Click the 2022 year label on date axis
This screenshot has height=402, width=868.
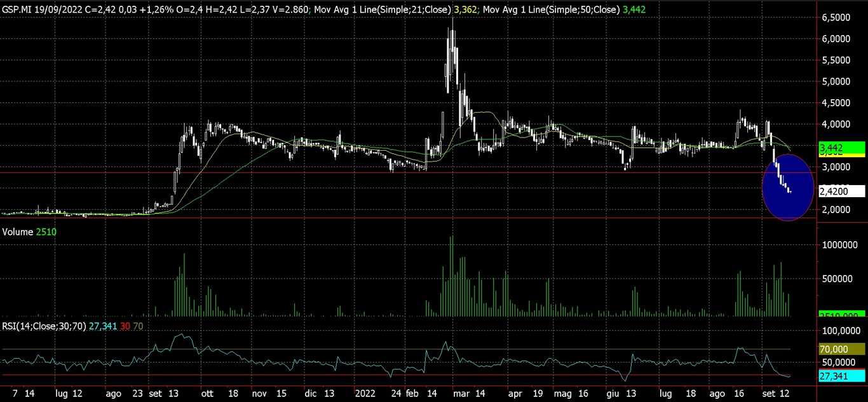[x=367, y=394]
